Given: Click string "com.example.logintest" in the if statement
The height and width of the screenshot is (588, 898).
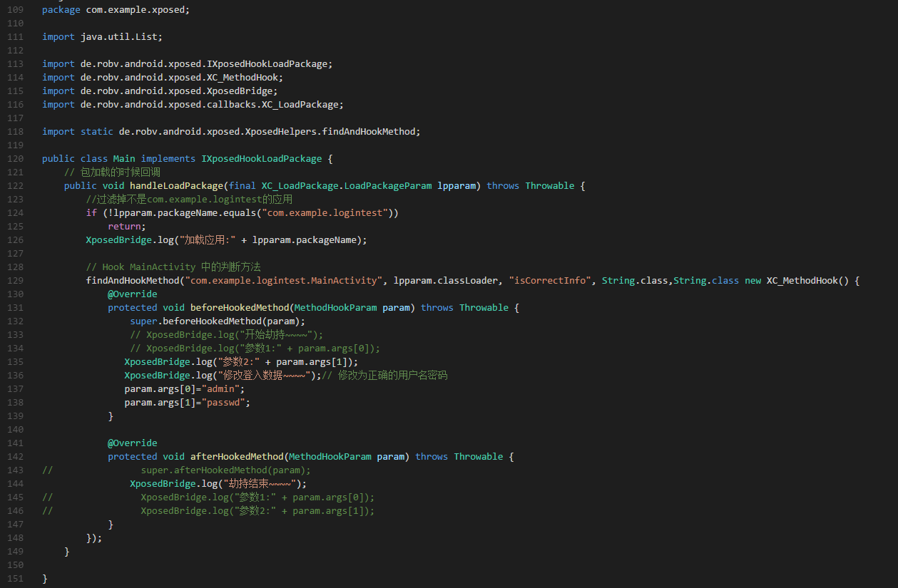Looking at the screenshot, I should (x=325, y=213).
